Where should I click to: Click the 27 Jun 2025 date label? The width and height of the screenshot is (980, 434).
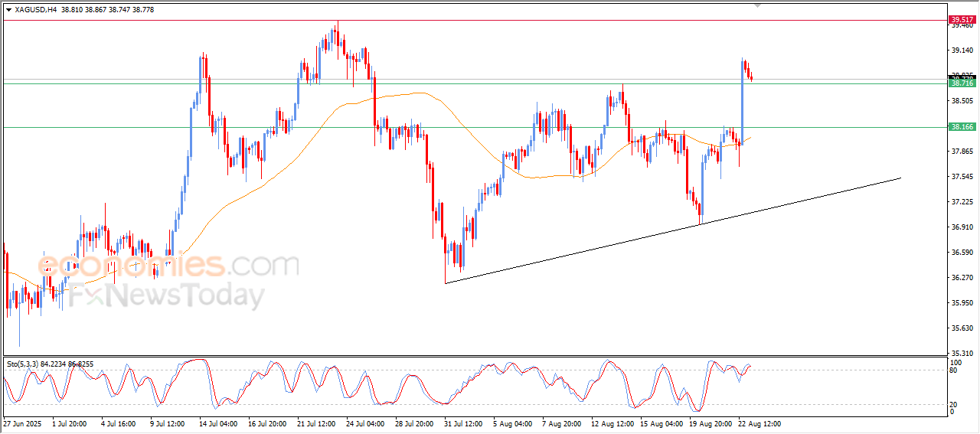21,423
